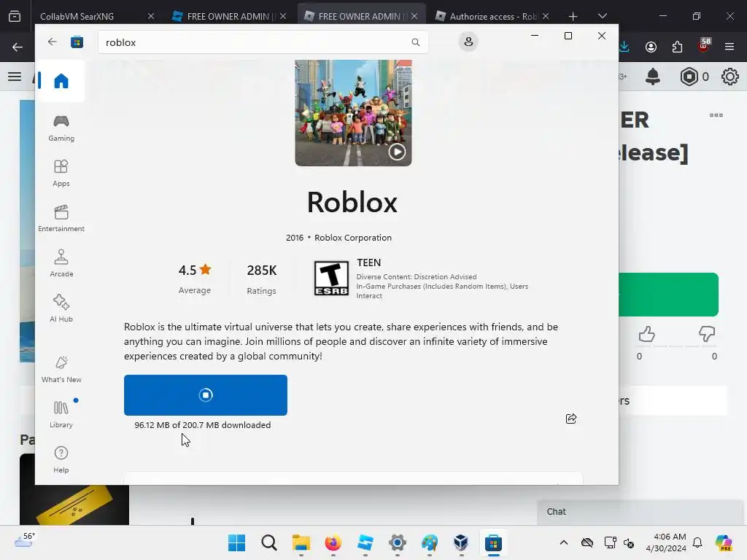
Task: Open the Store account profile icon
Action: (468, 42)
